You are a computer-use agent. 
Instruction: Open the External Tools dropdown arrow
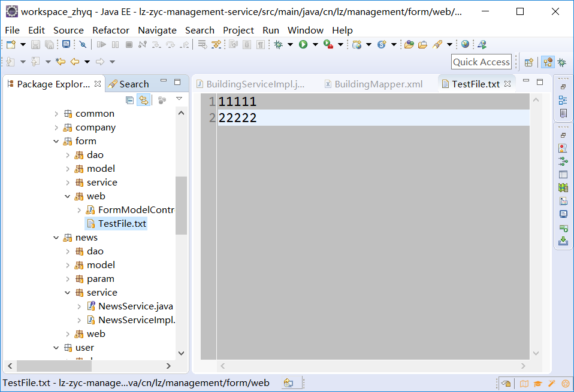[340, 45]
